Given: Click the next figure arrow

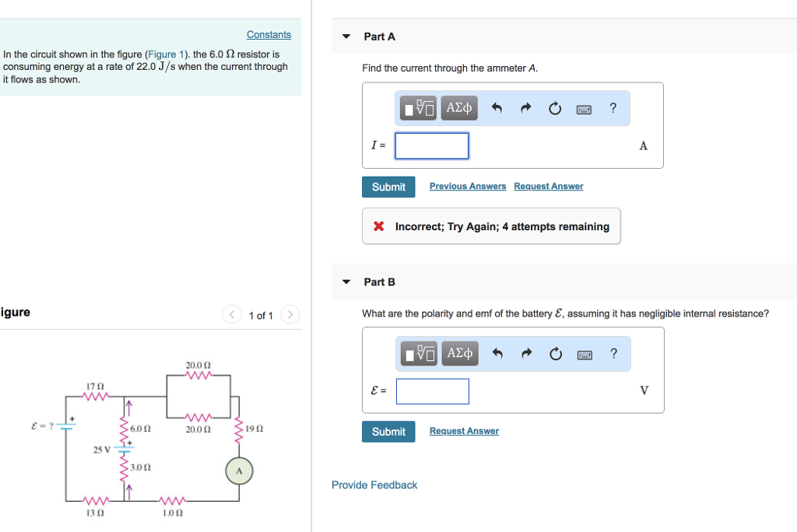Looking at the screenshot, I should [x=289, y=315].
